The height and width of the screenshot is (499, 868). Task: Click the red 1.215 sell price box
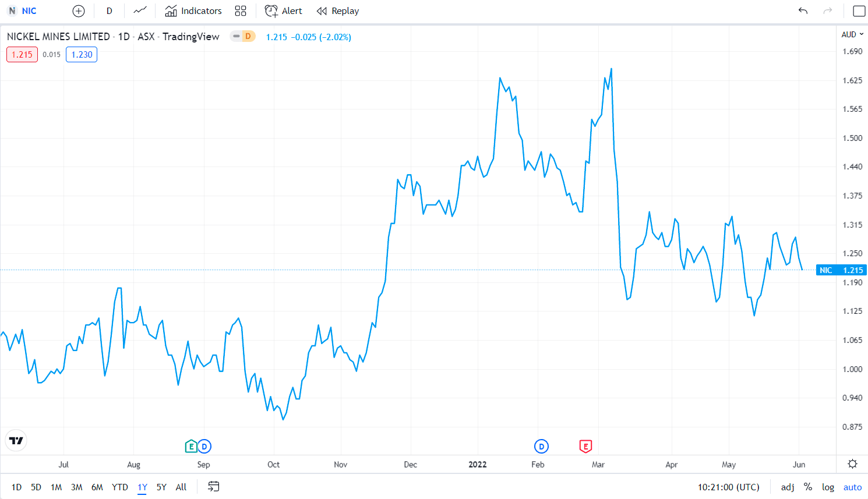pyautogui.click(x=22, y=55)
